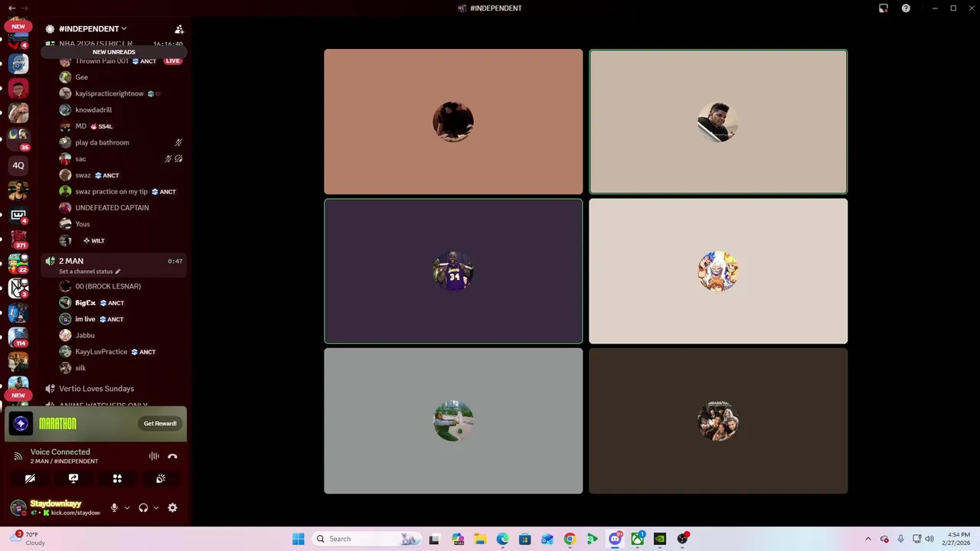This screenshot has width=980, height=551.
Task: Select the dark brown group-photo participant tile
Action: (x=718, y=421)
